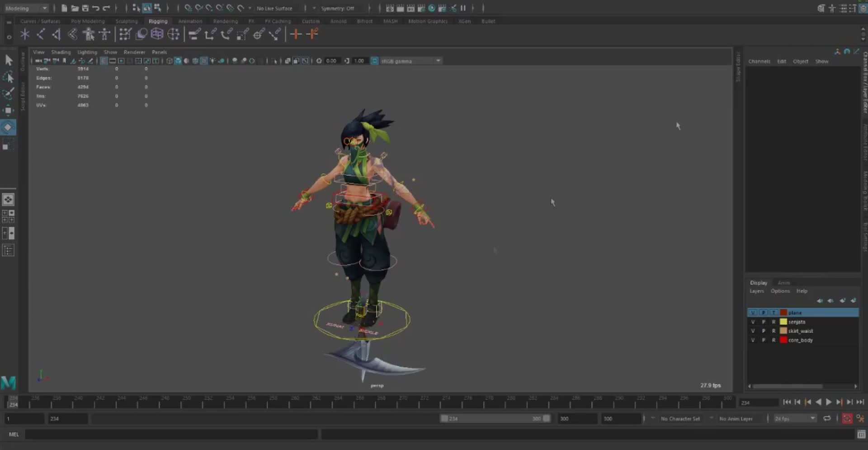Open the Options menu in Layer Editor

pyautogui.click(x=780, y=291)
